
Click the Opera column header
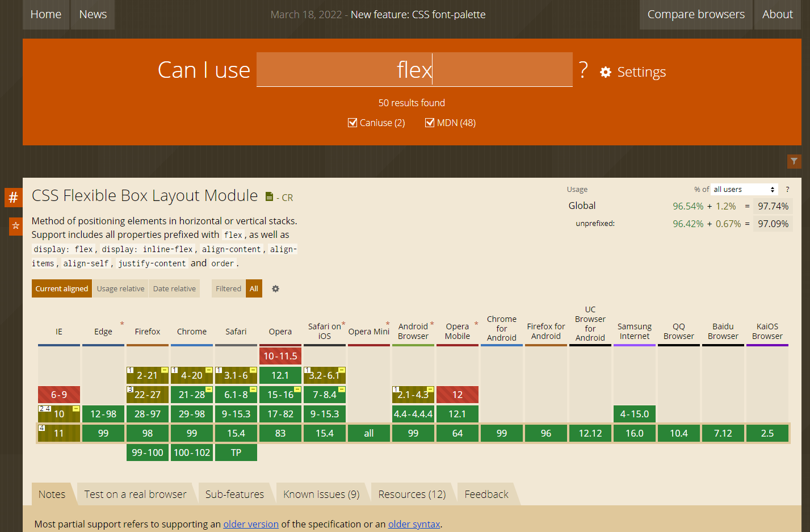(280, 332)
